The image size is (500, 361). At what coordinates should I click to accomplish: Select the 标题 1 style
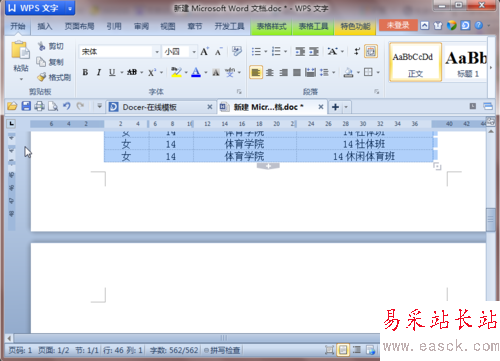[467, 62]
